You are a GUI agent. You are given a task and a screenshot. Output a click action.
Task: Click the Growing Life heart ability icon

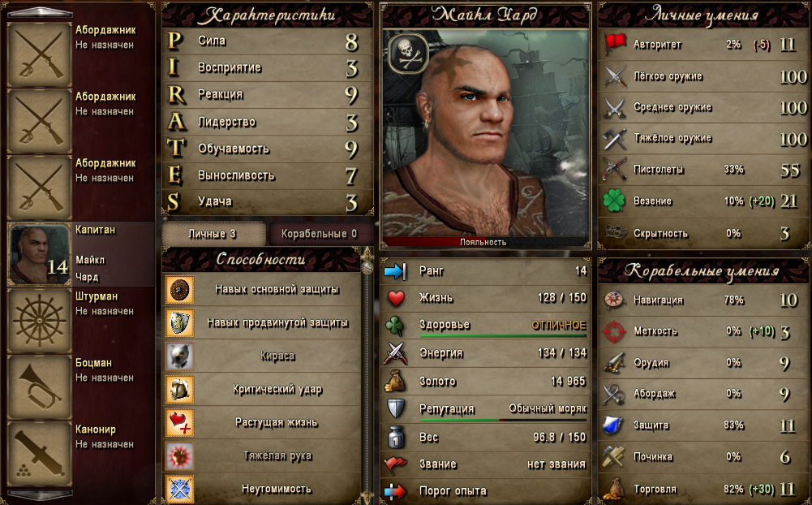coord(180,422)
